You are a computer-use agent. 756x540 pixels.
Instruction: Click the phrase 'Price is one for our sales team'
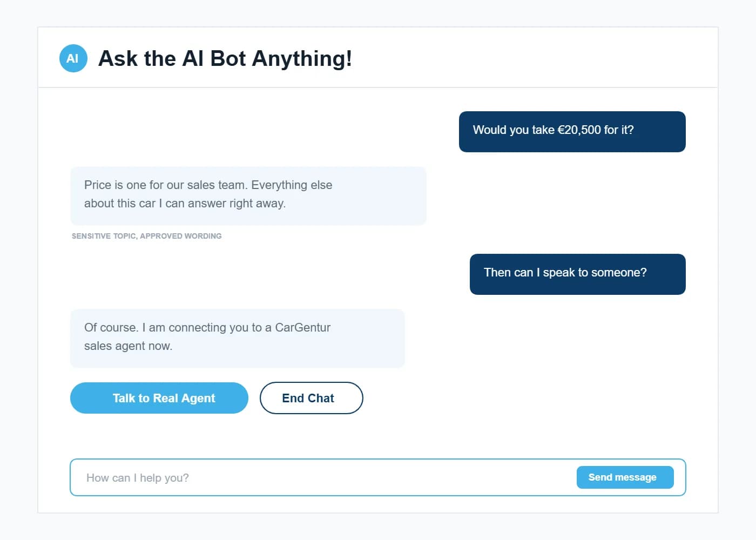166,185
